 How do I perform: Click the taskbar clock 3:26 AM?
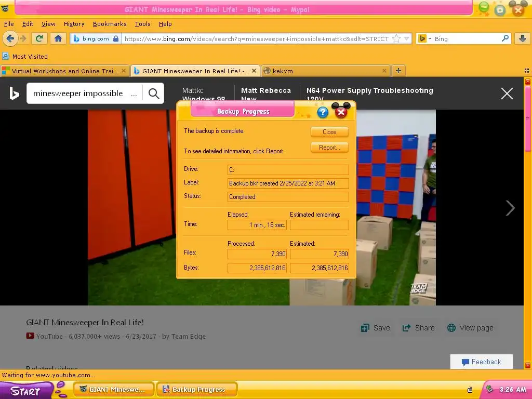513,390
